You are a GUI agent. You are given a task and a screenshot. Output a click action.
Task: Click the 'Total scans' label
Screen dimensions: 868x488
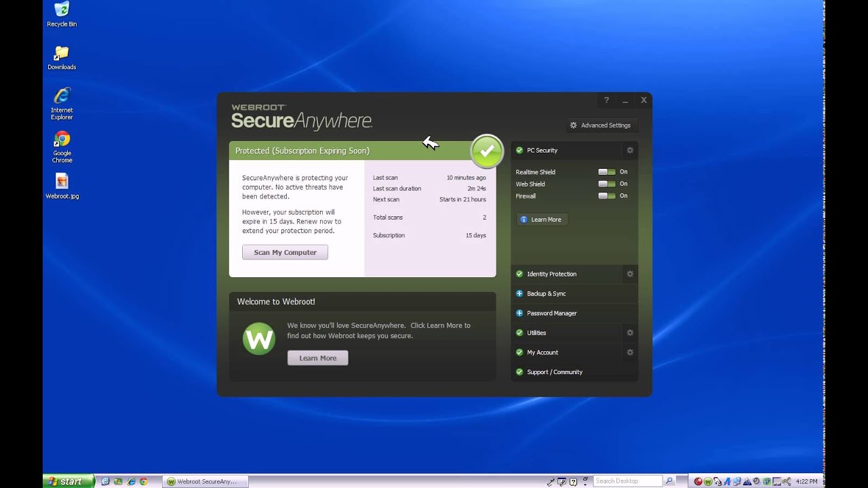tap(388, 218)
